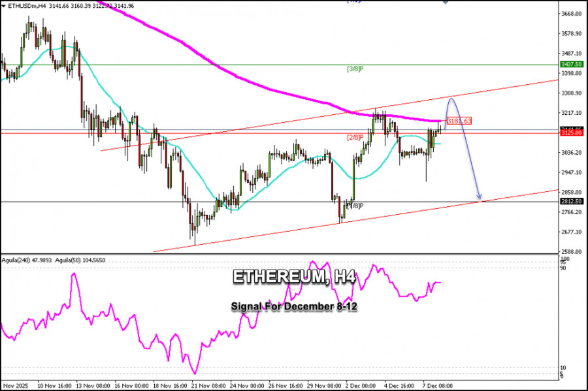
Task: Select the 10 Nov 16:00 time label
Action: tap(55, 386)
